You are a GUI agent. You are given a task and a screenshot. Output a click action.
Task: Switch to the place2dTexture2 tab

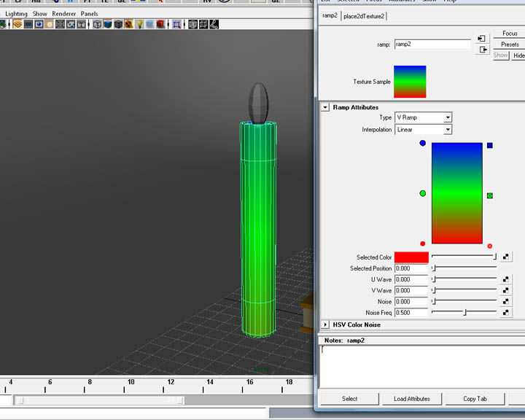[364, 16]
